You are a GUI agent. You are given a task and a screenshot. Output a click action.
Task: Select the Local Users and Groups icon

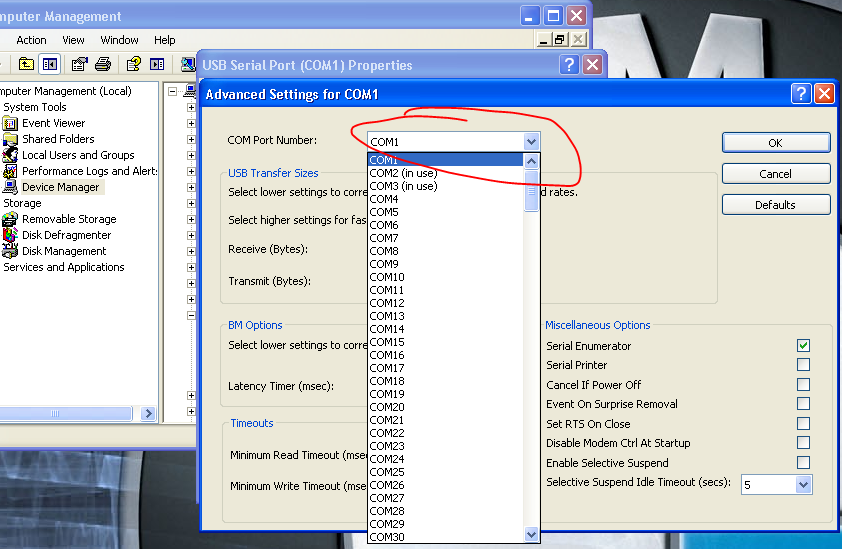tap(10, 155)
